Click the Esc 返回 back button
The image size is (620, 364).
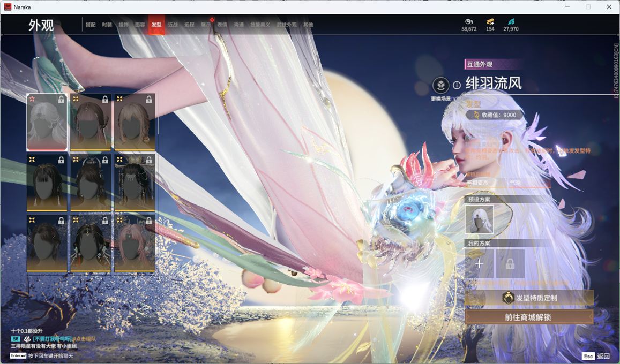[596, 356]
